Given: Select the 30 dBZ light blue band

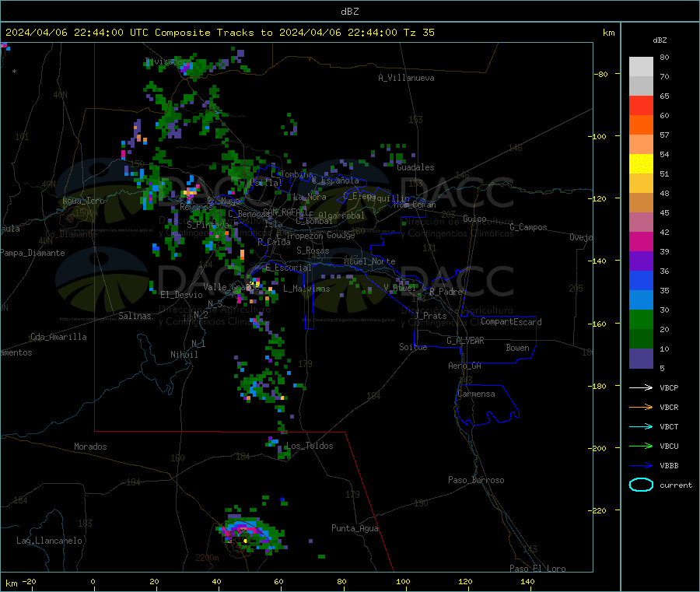Looking at the screenshot, I should (641, 300).
